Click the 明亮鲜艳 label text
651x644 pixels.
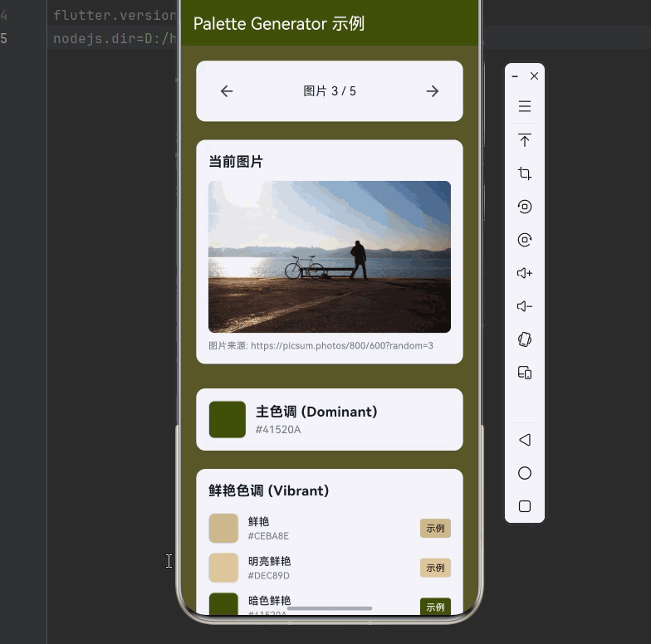tap(269, 561)
